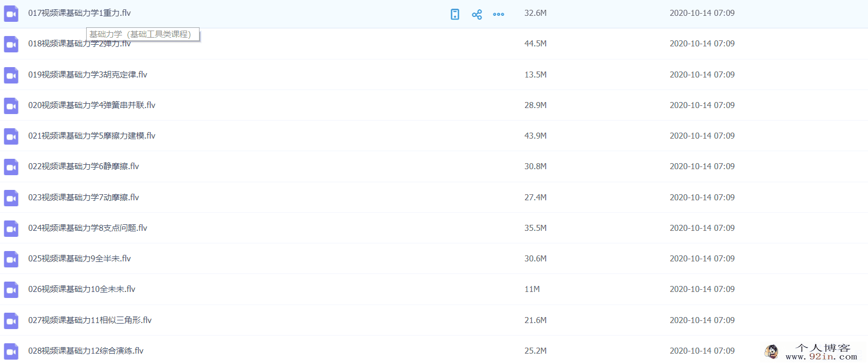Click video icon for 025视频课基础力9全半未.flv
Screen dimensions: 868x364
11,259
